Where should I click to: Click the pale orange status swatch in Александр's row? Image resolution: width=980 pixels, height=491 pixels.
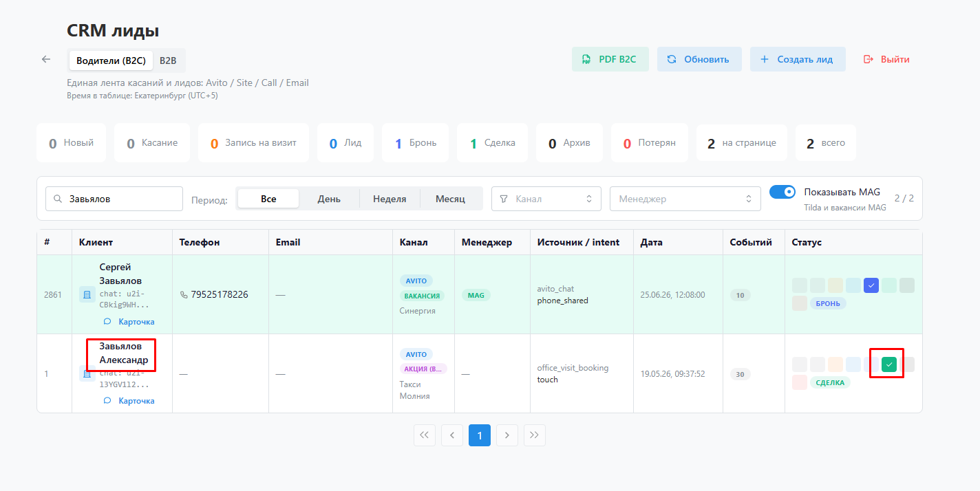[835, 364]
